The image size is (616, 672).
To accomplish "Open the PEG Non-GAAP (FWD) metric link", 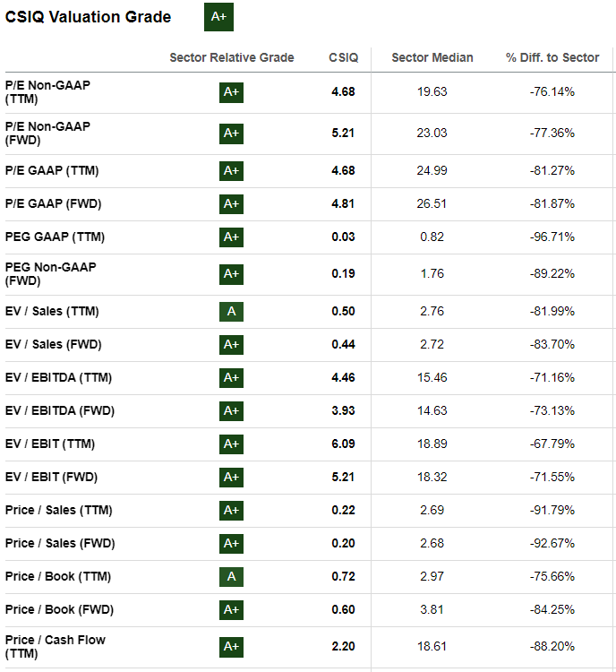I will point(50,273).
